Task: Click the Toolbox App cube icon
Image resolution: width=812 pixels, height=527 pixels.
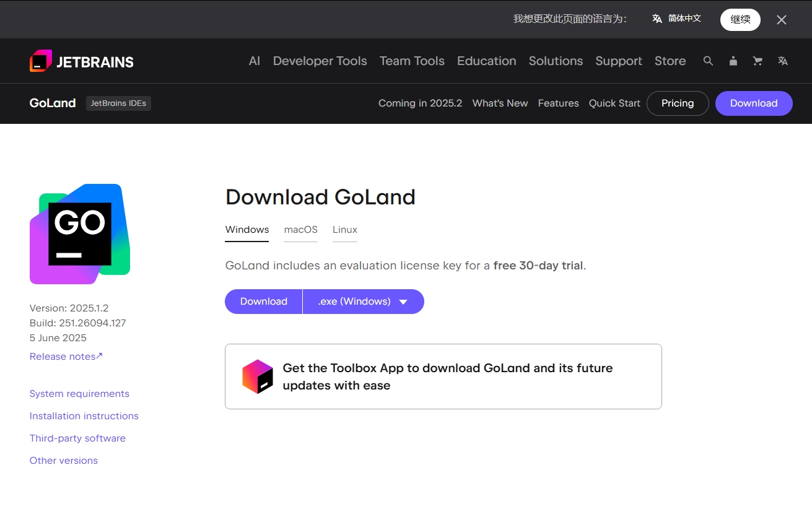Action: pyautogui.click(x=258, y=377)
